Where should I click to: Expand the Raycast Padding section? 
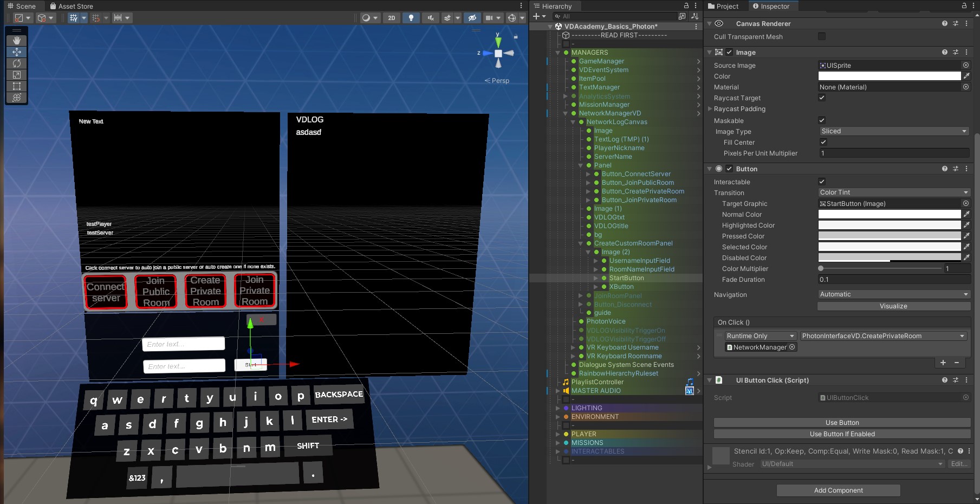coord(710,109)
